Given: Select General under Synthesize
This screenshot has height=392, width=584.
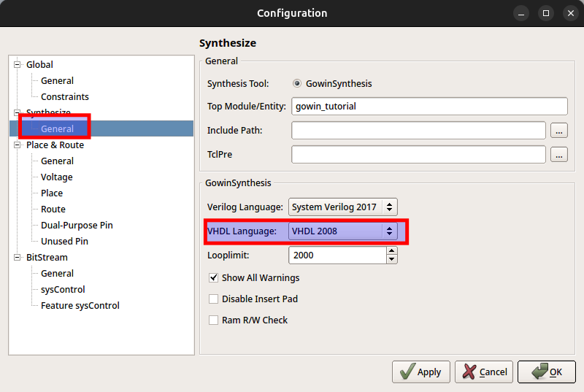Looking at the screenshot, I should 57,128.
